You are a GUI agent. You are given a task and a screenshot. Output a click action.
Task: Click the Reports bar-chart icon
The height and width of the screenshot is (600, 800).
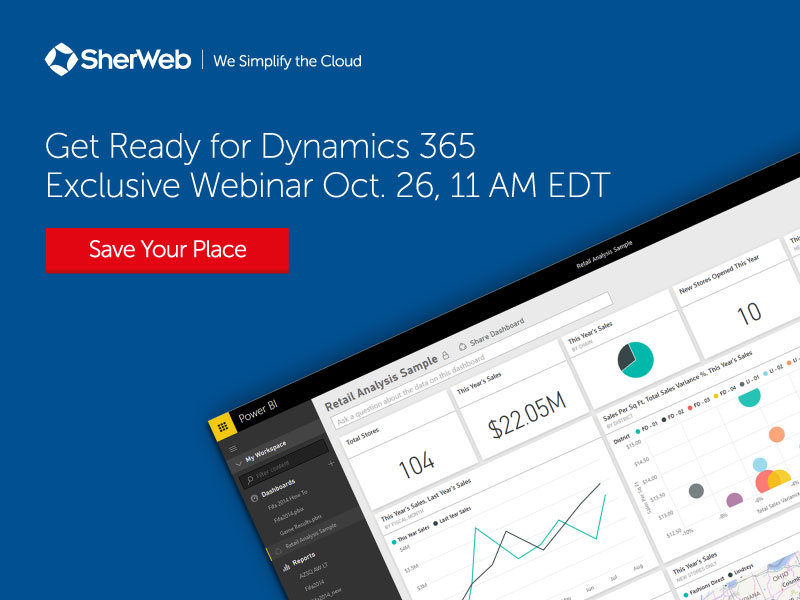click(x=286, y=567)
